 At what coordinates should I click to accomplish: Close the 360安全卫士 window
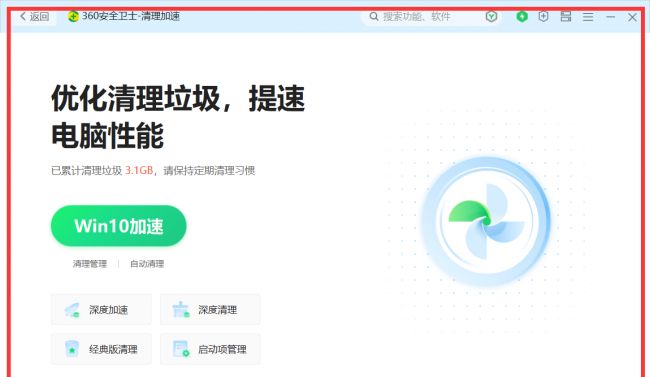632,17
